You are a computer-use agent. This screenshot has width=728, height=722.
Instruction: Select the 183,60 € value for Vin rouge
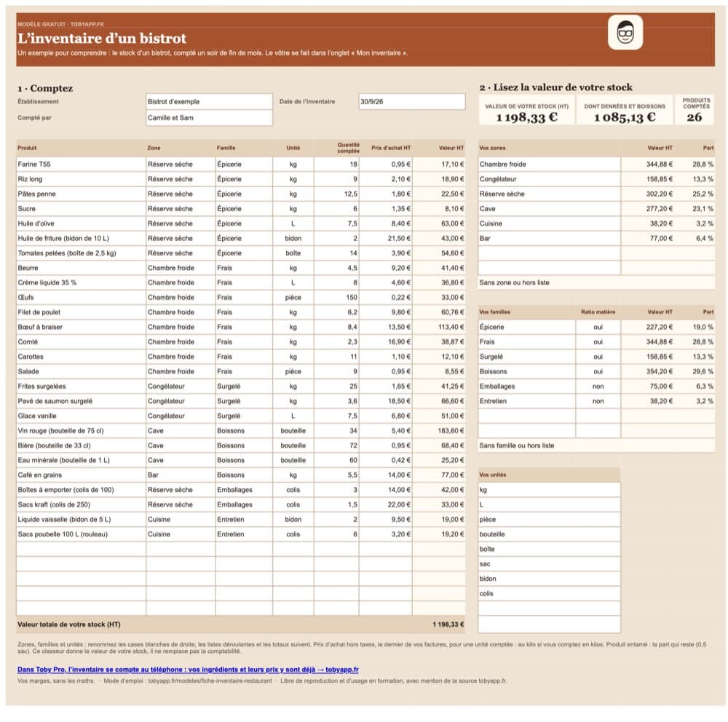[x=439, y=431]
